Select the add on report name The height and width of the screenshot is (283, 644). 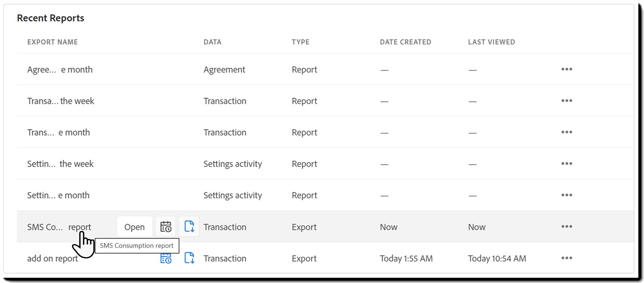(x=53, y=258)
